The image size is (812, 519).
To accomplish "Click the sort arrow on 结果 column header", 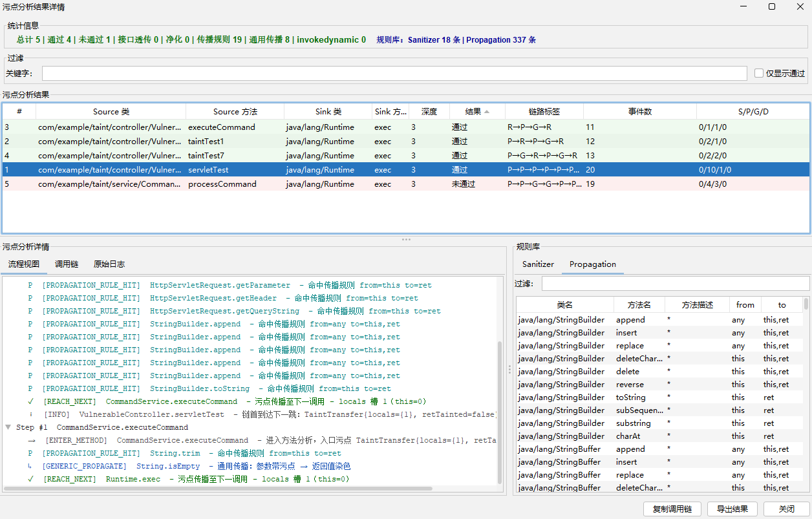I will click(487, 112).
